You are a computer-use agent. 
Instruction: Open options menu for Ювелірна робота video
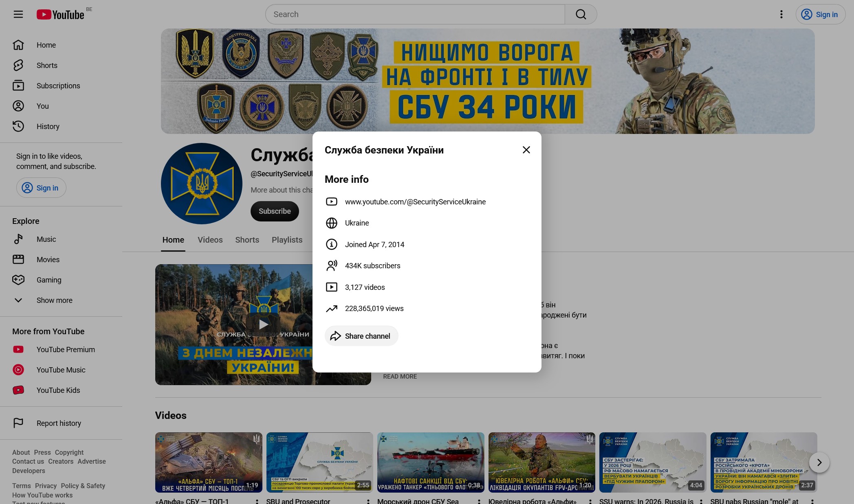[590, 502]
